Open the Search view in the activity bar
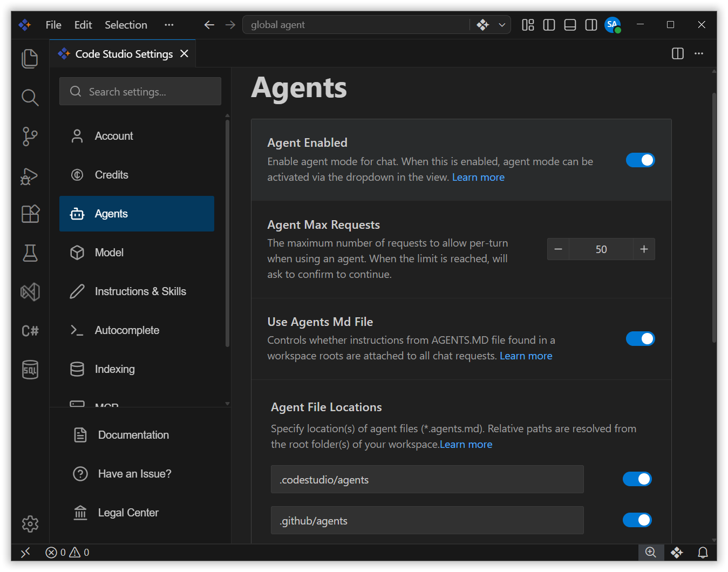The width and height of the screenshot is (728, 572). [30, 98]
